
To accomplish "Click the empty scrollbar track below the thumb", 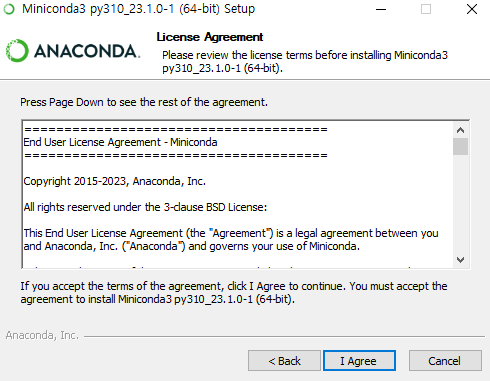I will click(460, 204).
